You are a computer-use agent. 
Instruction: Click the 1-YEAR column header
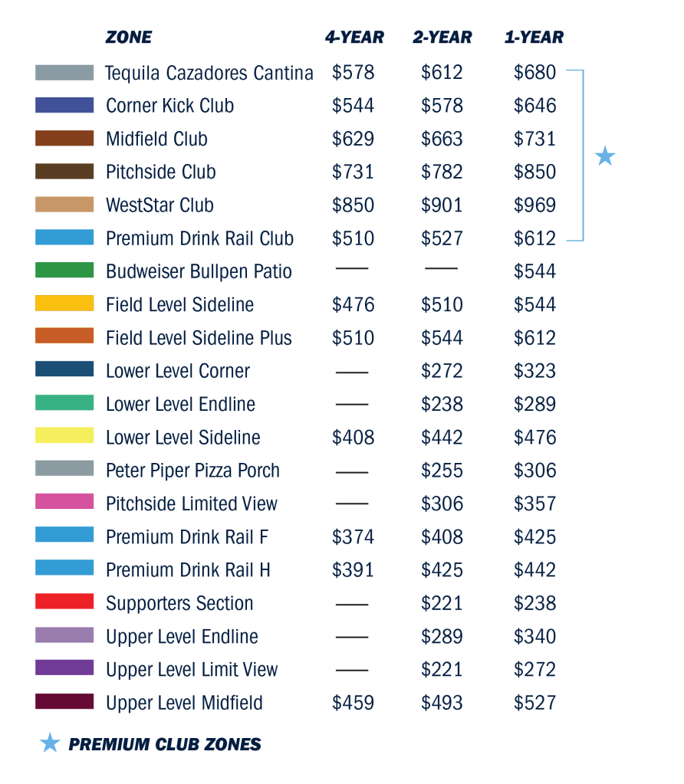coord(534,37)
